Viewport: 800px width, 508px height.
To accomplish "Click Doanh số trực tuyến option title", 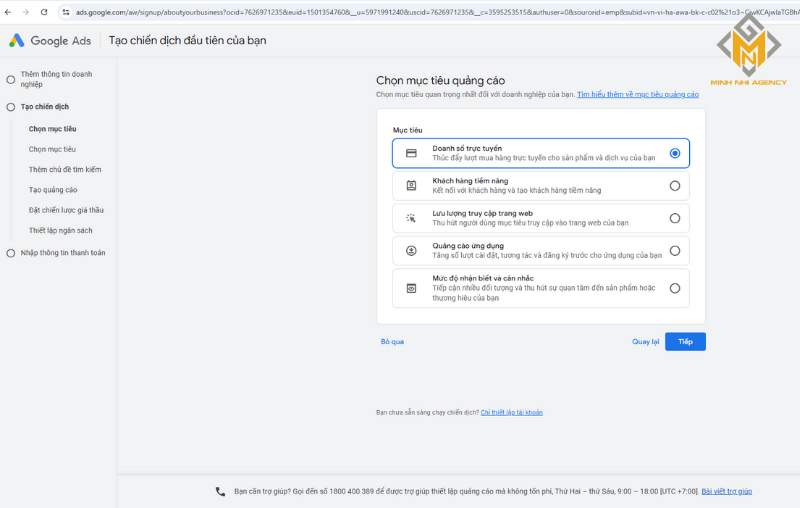I will (467, 148).
